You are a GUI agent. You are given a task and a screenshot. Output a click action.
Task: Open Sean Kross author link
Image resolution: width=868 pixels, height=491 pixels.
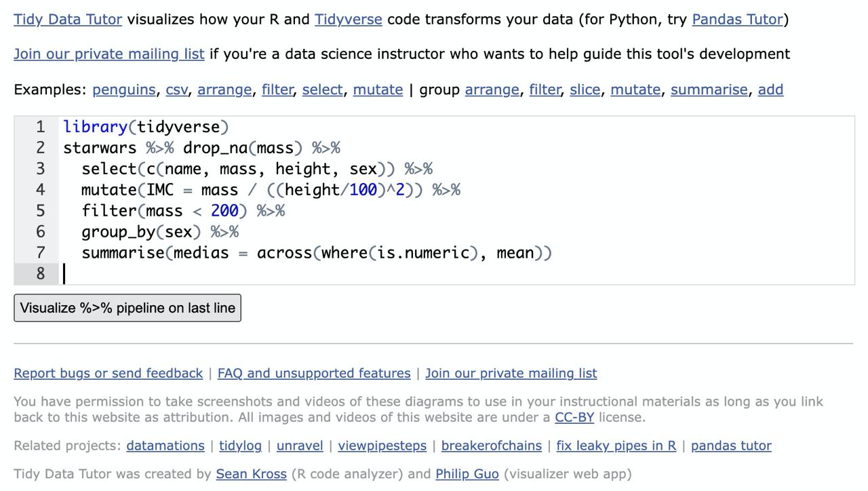[x=252, y=474]
